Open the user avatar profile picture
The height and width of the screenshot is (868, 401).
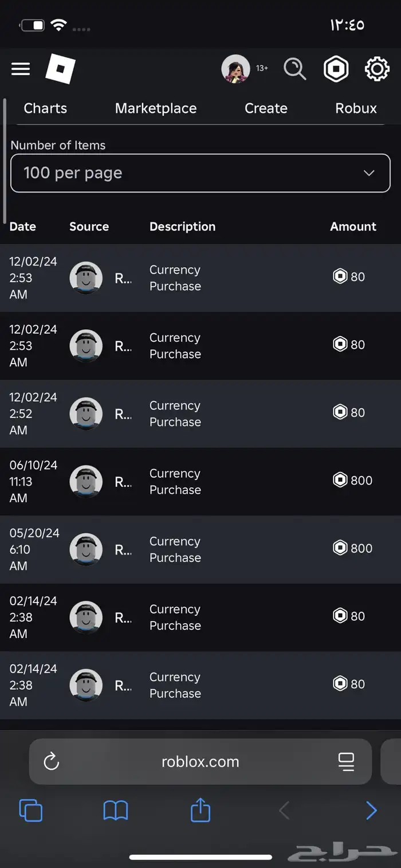click(236, 69)
